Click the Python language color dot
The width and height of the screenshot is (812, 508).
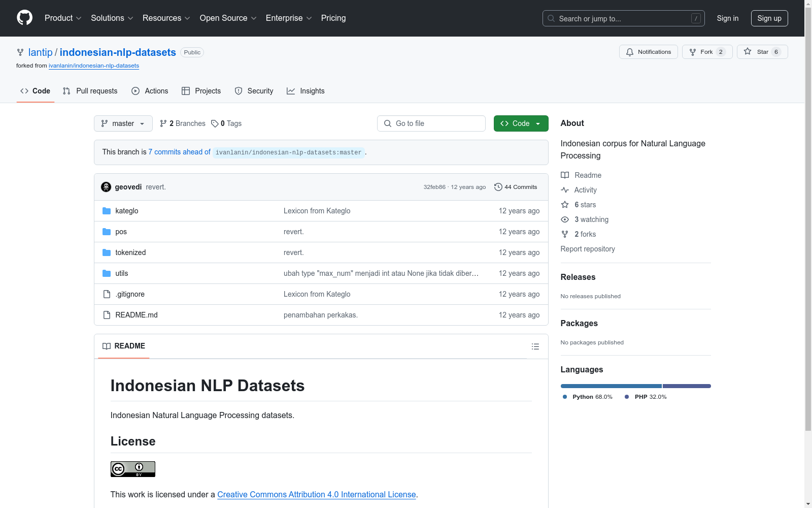[x=565, y=397]
